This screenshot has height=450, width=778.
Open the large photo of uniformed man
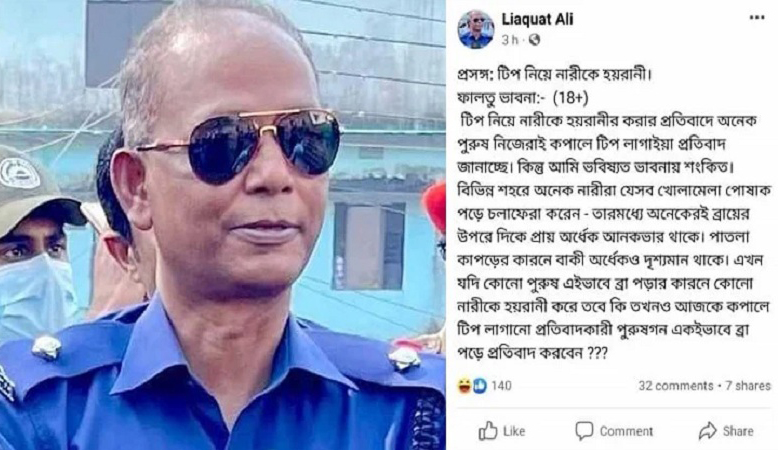[223, 225]
